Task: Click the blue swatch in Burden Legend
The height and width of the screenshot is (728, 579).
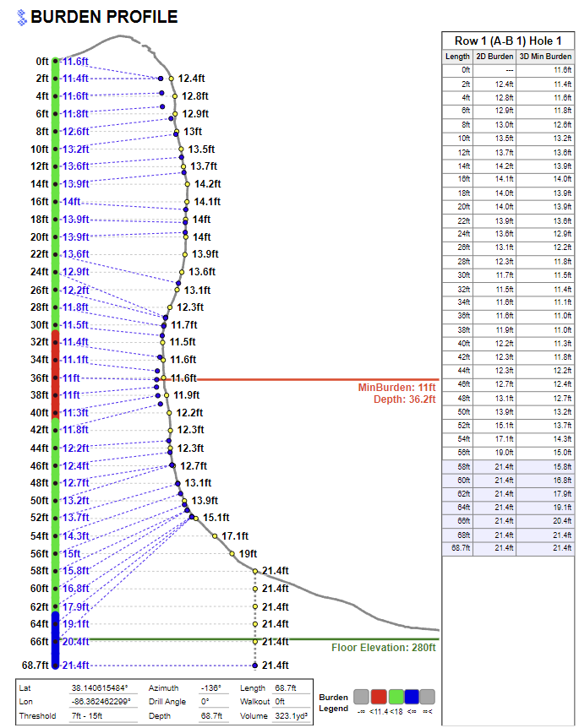Action: [x=411, y=696]
